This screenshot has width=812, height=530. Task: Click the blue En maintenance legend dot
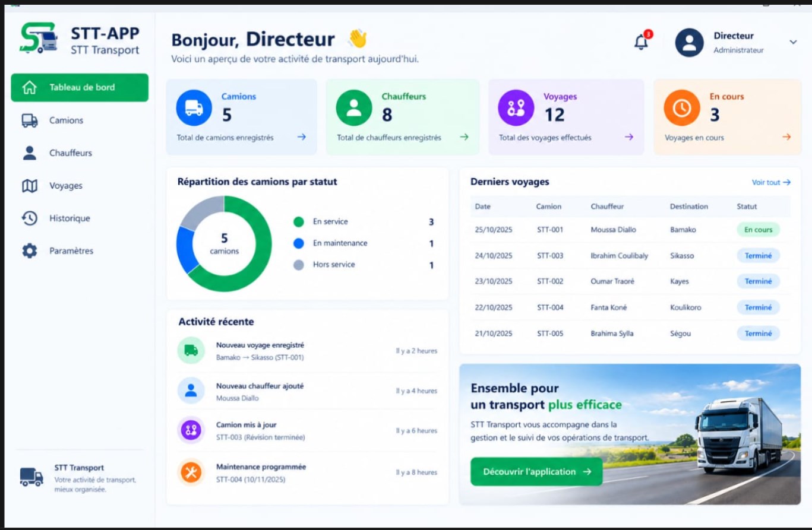[x=299, y=243]
